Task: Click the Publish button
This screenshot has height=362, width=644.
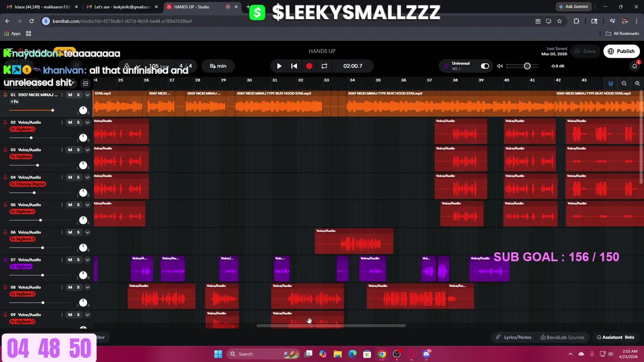Action: click(621, 51)
